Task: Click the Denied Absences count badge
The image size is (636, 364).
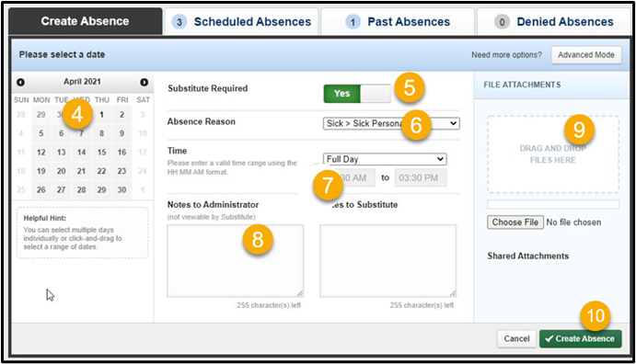Action: pyautogui.click(x=502, y=22)
